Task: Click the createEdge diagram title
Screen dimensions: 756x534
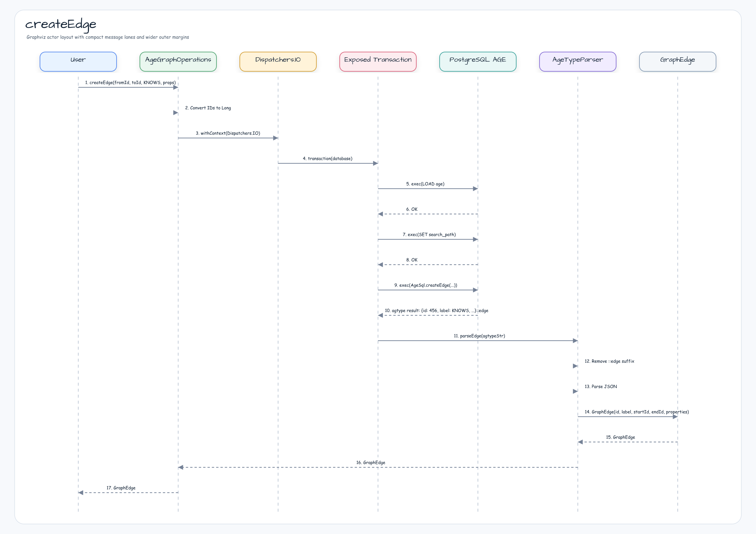Action: pyautogui.click(x=61, y=25)
